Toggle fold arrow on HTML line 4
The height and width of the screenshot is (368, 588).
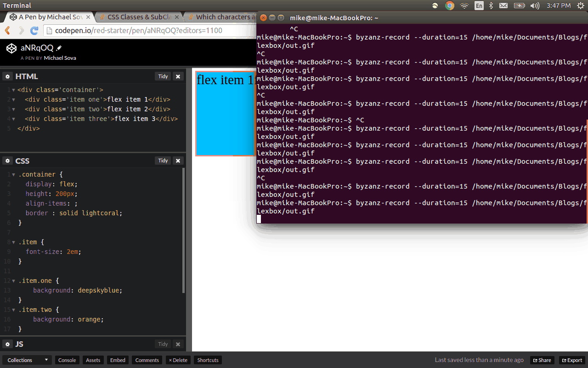(13, 119)
